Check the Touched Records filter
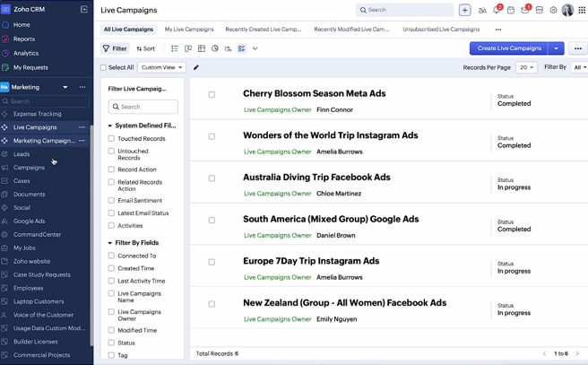Viewport: 588px width, 365px height. [x=111, y=138]
